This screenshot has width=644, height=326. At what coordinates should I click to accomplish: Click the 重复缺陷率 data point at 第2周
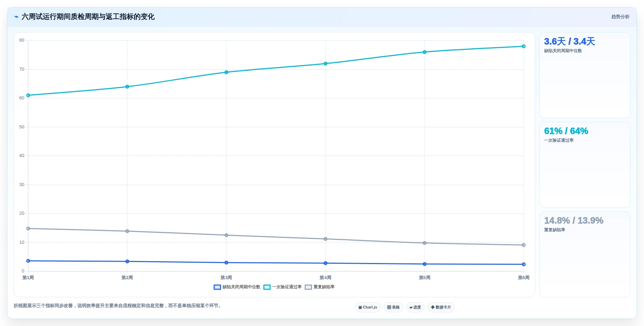(x=127, y=231)
